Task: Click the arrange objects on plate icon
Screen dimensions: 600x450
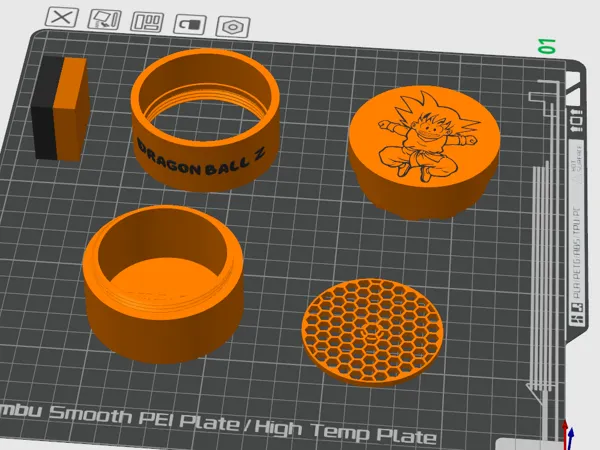Action: click(x=147, y=22)
